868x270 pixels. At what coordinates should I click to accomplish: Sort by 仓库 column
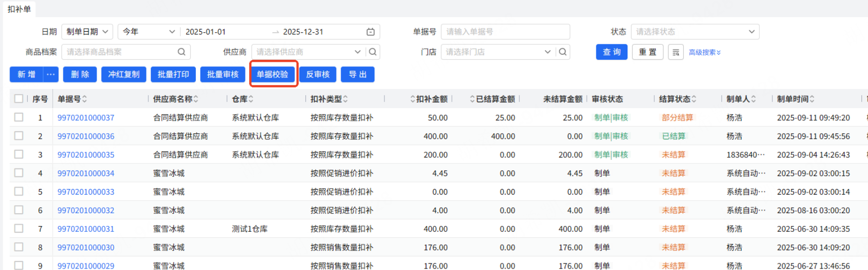pyautogui.click(x=251, y=99)
